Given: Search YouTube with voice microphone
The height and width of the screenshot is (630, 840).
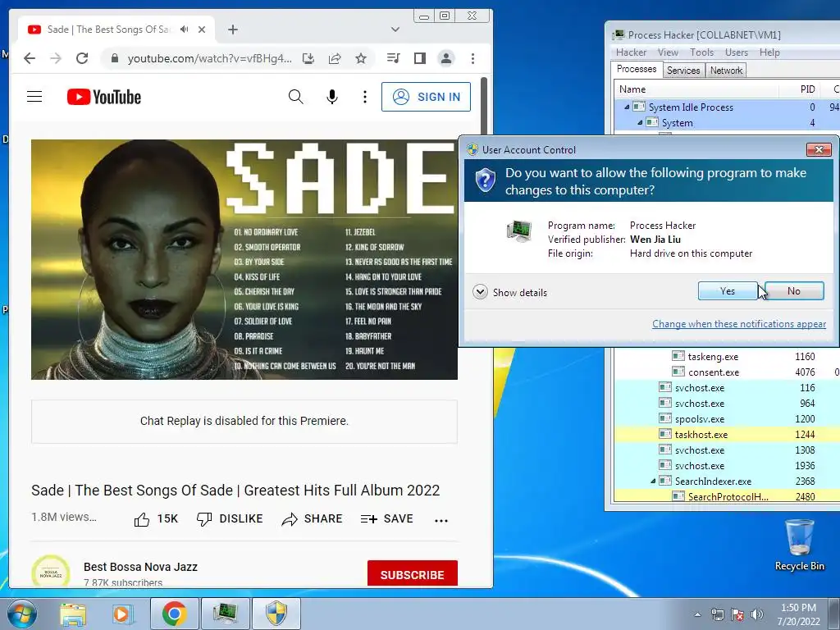Looking at the screenshot, I should coord(332,97).
